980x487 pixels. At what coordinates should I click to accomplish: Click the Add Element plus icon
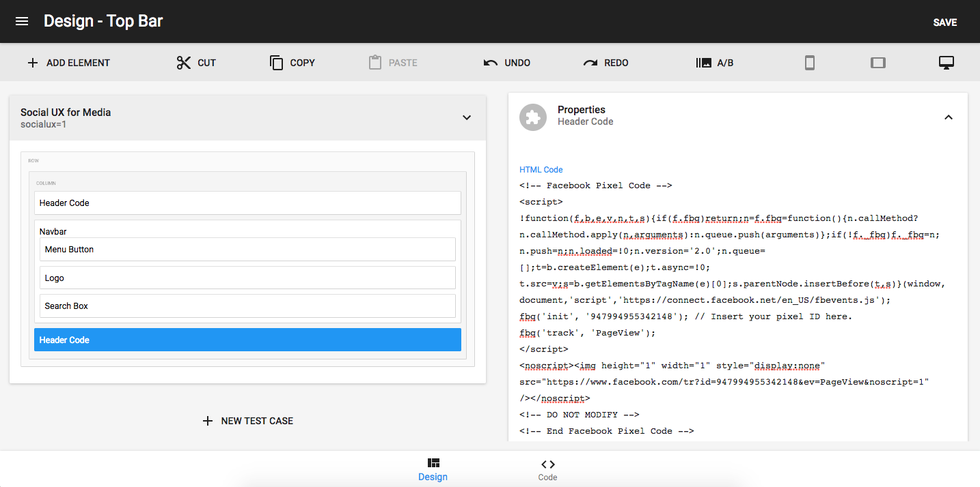pos(33,63)
